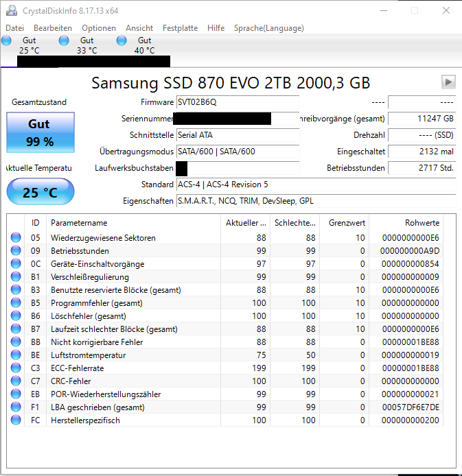Click status orb of POR-Wiederherstellungszähler row
This screenshot has height=476, width=462.
(16, 394)
